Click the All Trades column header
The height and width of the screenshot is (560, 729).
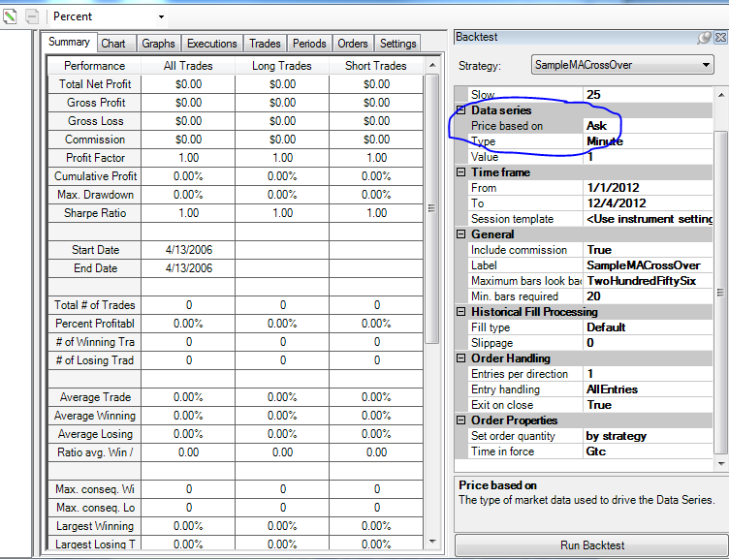[x=188, y=66]
